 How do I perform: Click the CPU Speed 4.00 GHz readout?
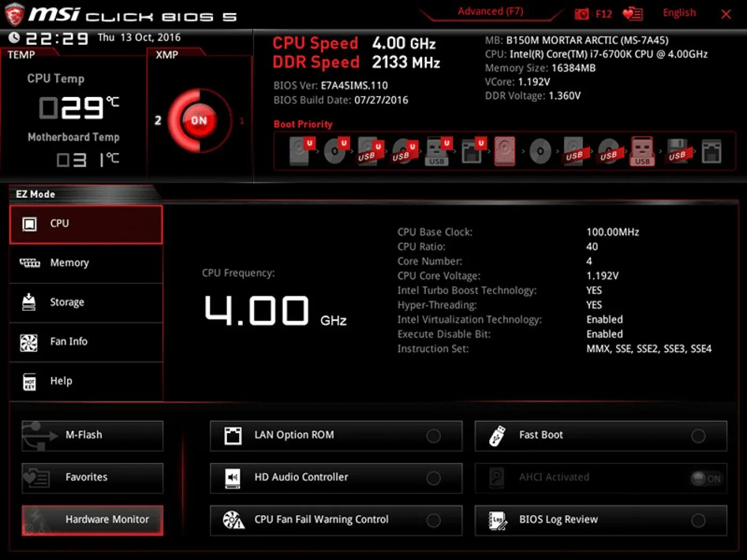tap(354, 43)
